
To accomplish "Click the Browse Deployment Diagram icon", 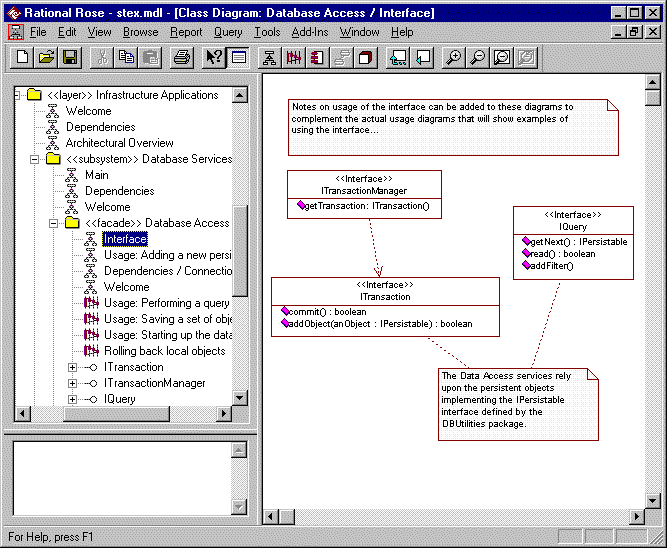I will (x=365, y=57).
